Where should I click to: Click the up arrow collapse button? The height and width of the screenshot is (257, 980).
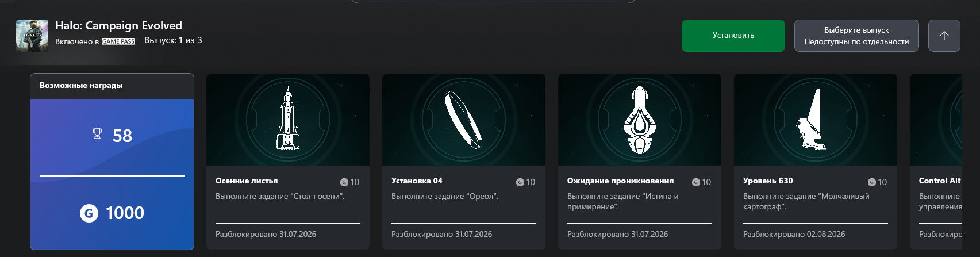[944, 36]
